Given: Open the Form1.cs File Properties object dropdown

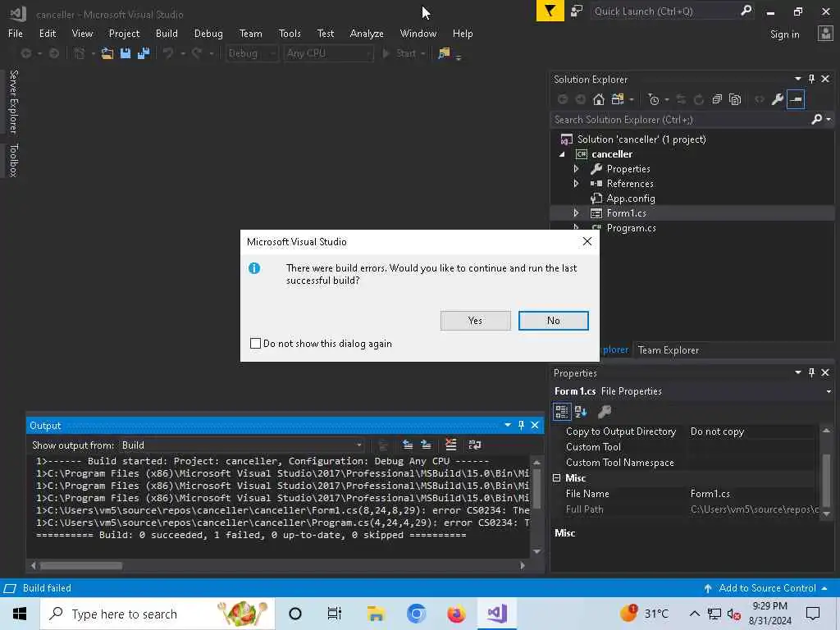Looking at the screenshot, I should (x=829, y=391).
